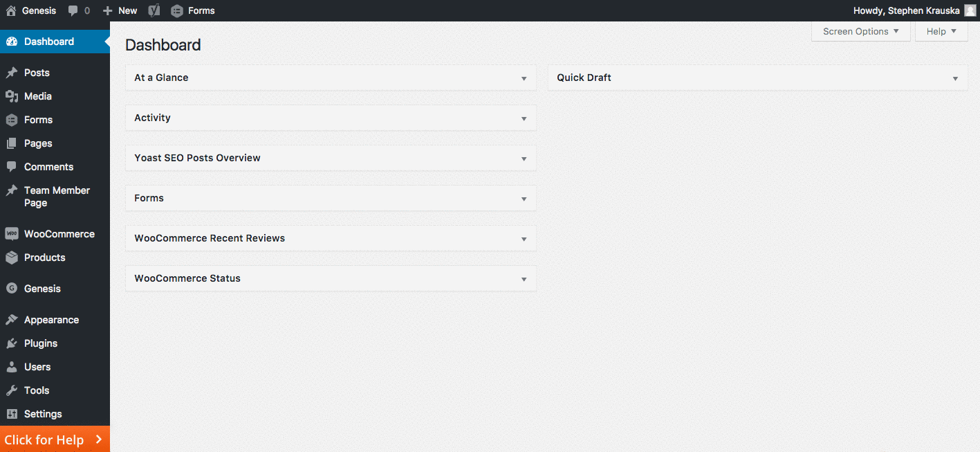Click the WooCommerce sidebar icon

pyautogui.click(x=12, y=234)
